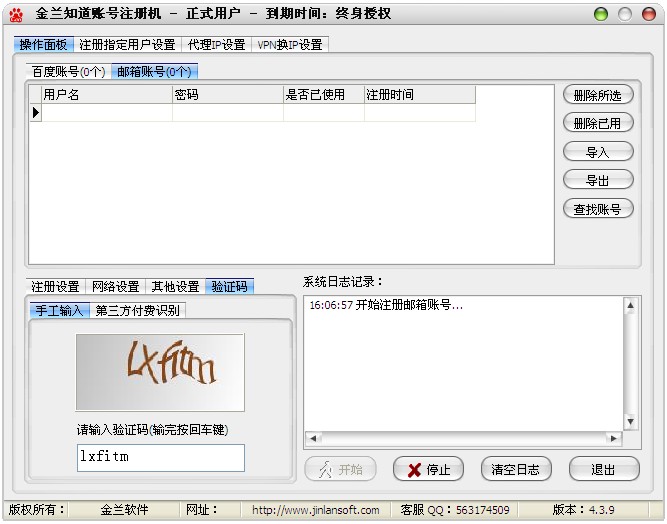The image size is (667, 524).
Task: Open 其他设置 tab
Action: coord(175,286)
